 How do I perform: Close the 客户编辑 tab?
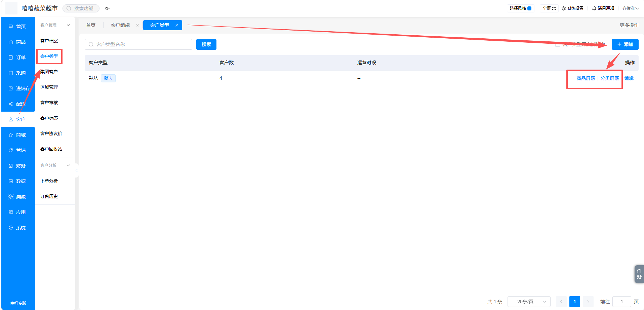(x=137, y=25)
